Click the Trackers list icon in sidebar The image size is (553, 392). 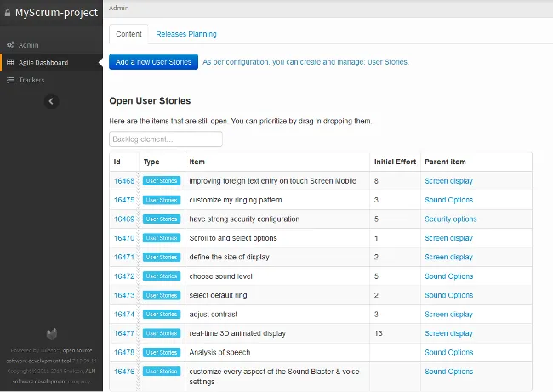(10, 80)
